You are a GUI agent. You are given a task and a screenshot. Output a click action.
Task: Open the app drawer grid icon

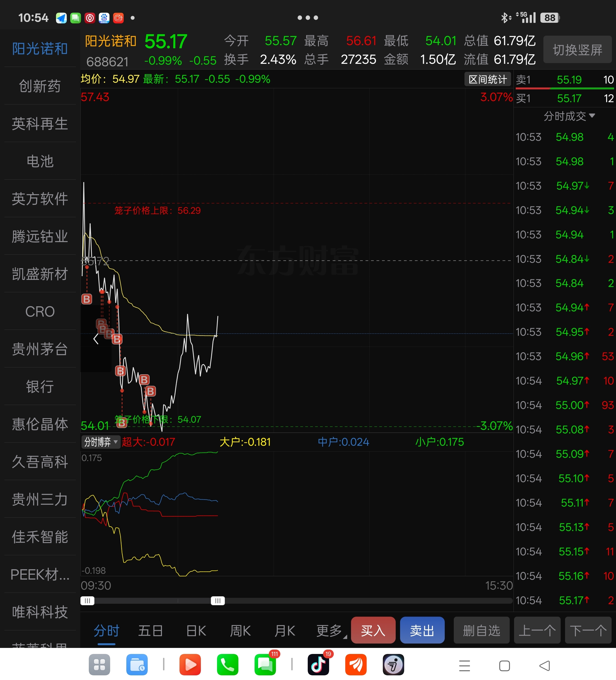coord(99,665)
